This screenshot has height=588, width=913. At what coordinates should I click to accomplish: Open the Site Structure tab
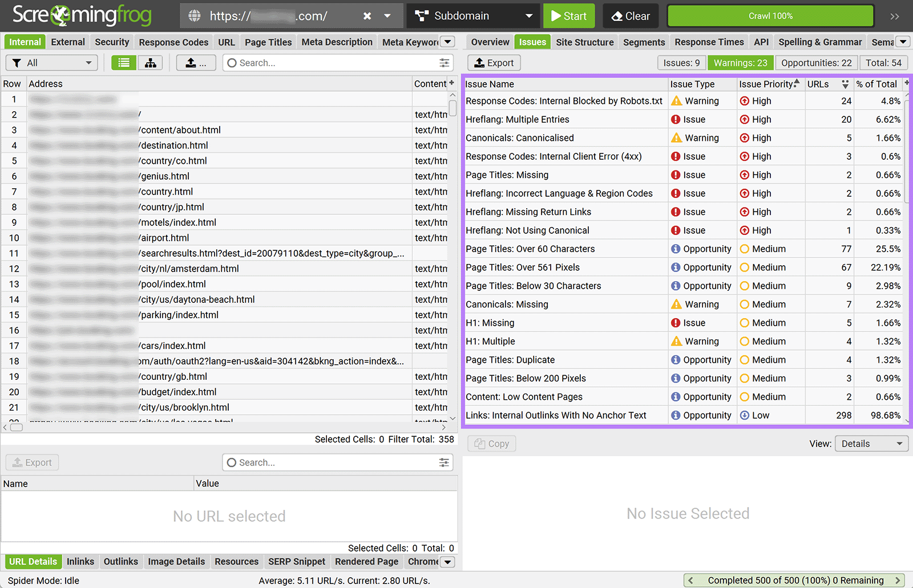point(584,42)
